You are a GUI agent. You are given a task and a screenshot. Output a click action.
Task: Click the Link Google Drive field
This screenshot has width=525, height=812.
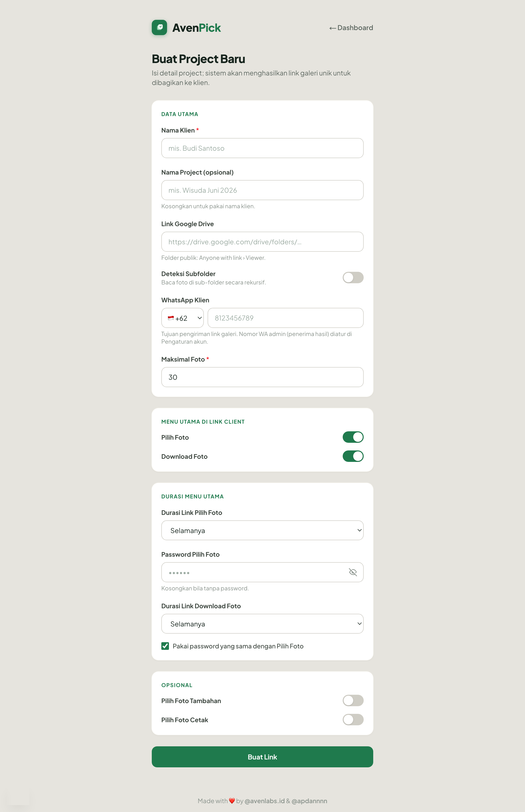[x=262, y=241]
